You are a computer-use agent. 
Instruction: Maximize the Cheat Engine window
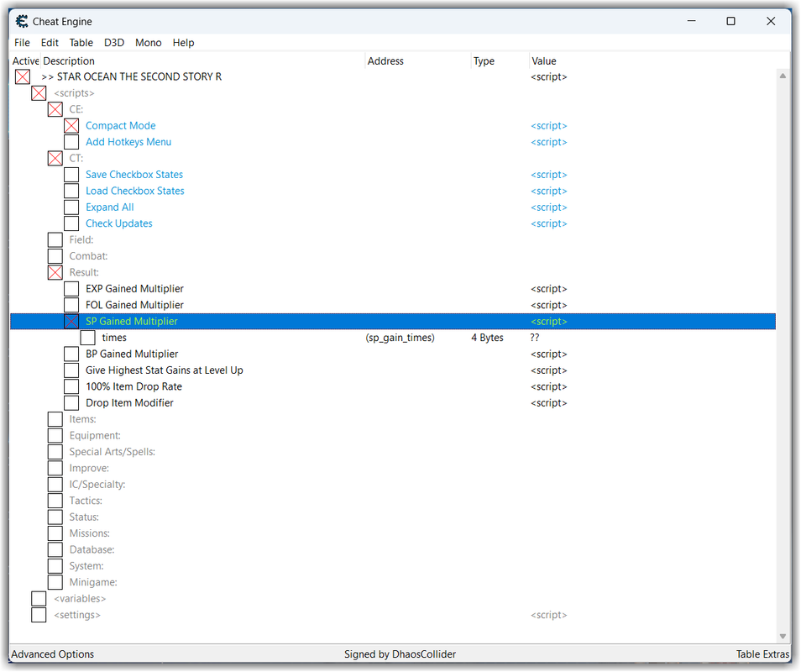tap(731, 22)
